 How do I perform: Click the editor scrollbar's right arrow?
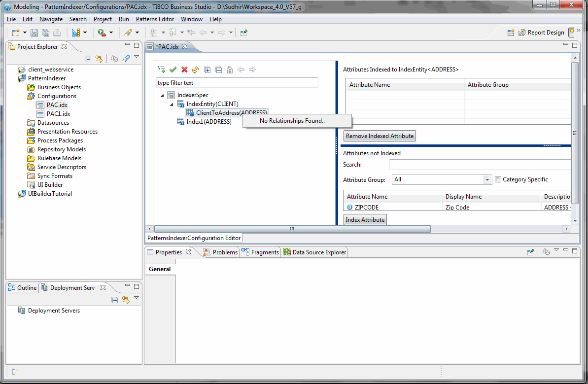[x=566, y=229]
